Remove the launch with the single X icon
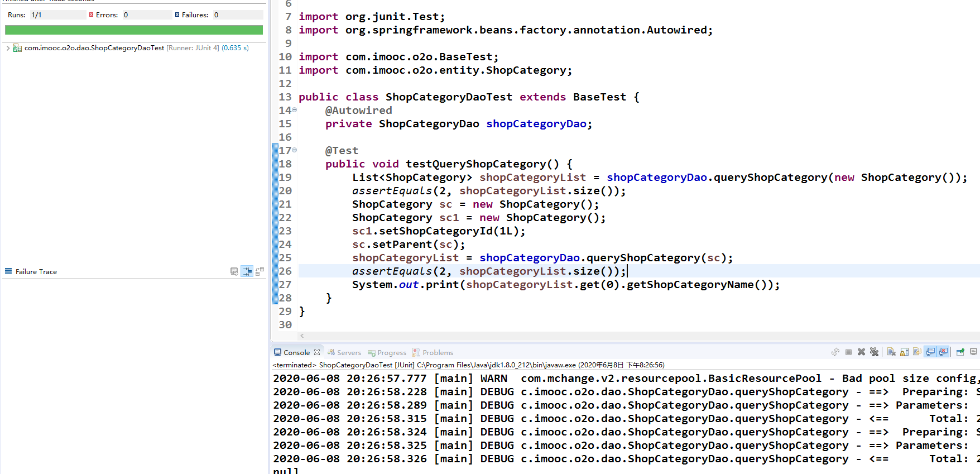Viewport: 980px width, 474px height. [861, 352]
